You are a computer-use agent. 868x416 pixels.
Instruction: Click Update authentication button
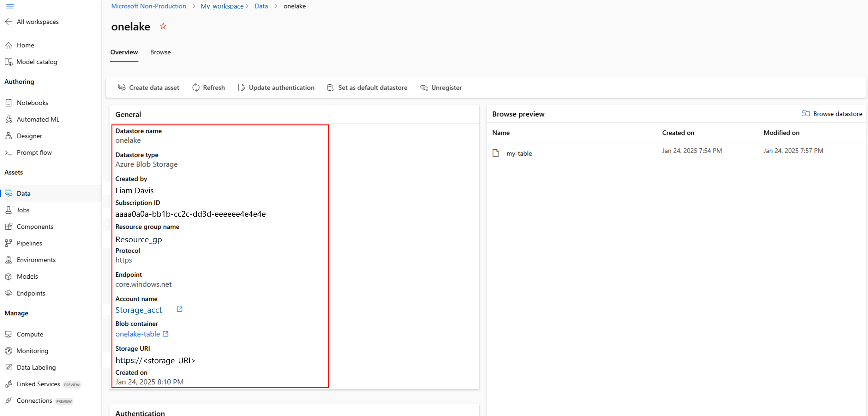tap(276, 87)
